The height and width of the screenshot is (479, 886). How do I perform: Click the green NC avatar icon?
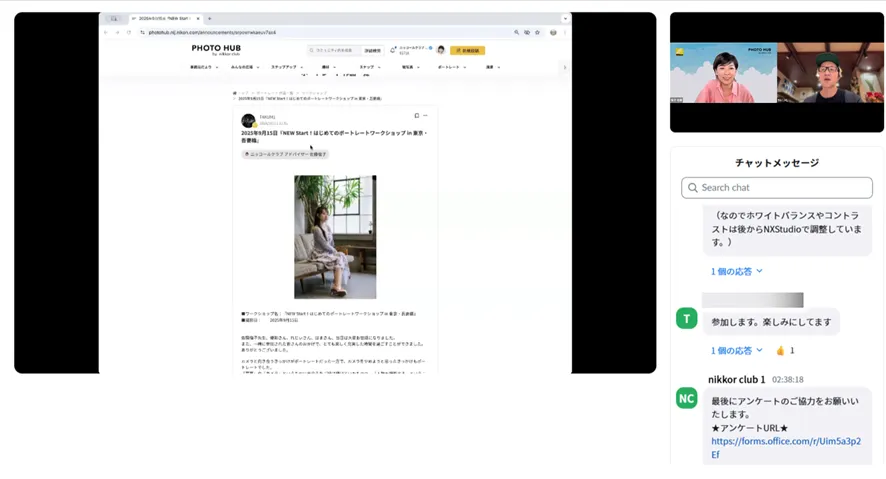tap(686, 399)
